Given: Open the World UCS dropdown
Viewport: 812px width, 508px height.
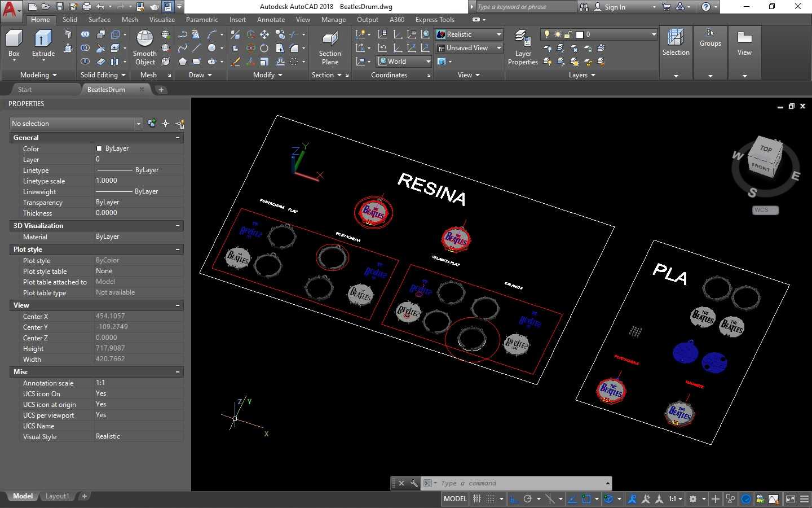Looking at the screenshot, I should pyautogui.click(x=404, y=62).
